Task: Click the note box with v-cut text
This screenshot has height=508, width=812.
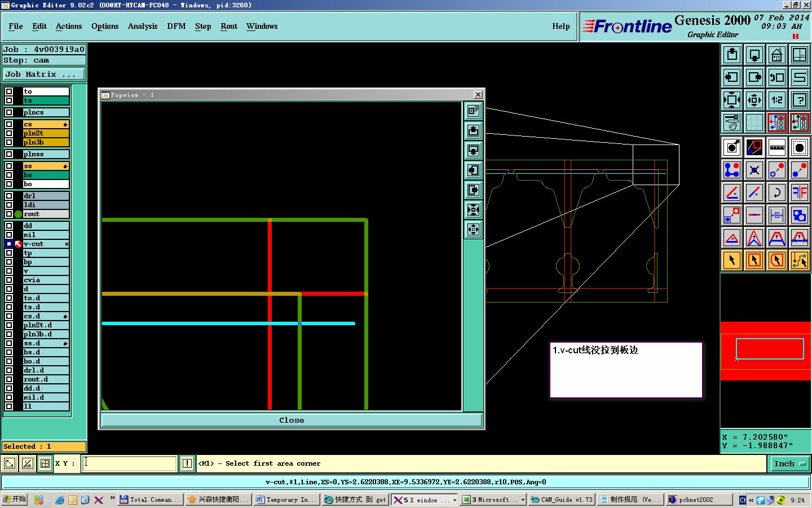Action: click(x=626, y=370)
